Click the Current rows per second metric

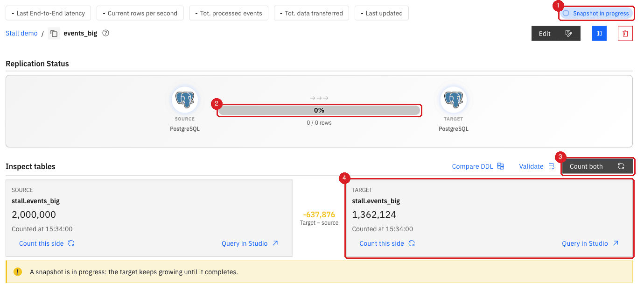coord(140,13)
